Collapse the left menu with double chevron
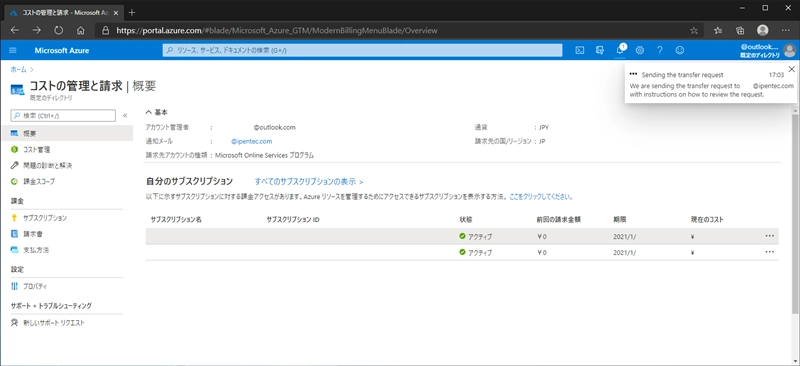The height and width of the screenshot is (366, 800). (x=125, y=116)
